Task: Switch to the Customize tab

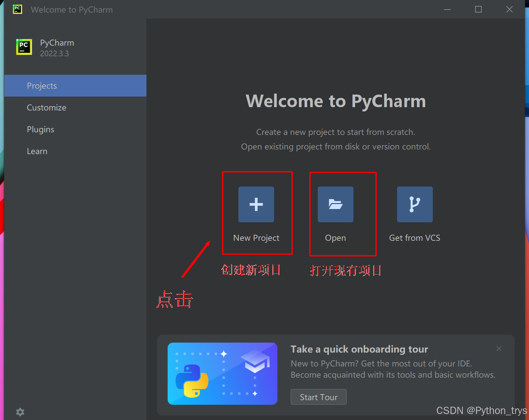Action: tap(75, 107)
